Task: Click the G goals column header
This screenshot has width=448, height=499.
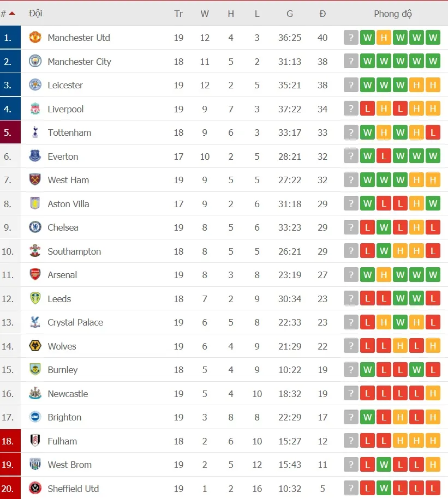Action: pyautogui.click(x=290, y=14)
